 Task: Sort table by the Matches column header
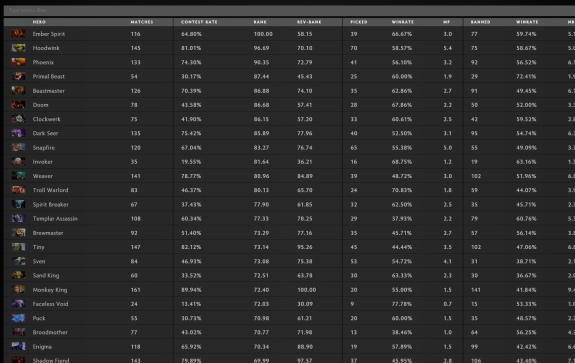point(142,22)
